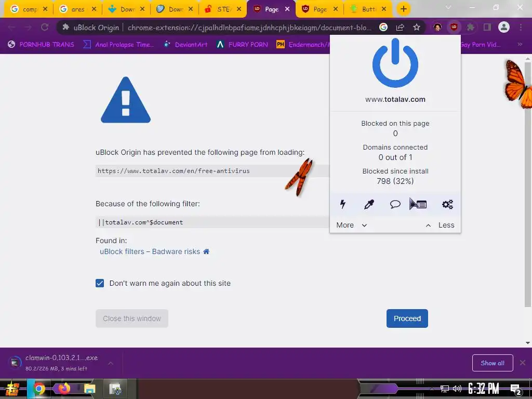Show more bookmarks with double chevron
532x399 pixels.
tap(520, 45)
